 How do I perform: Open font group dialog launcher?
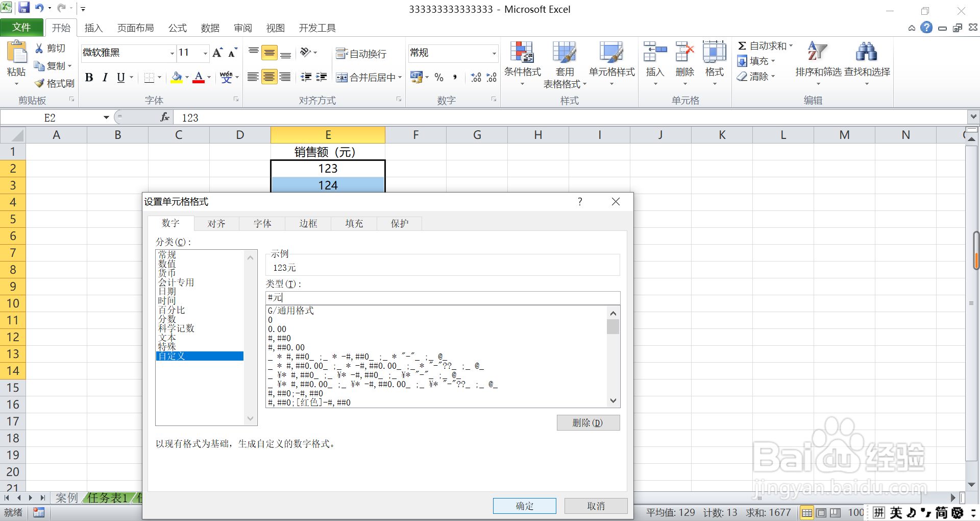point(236,100)
